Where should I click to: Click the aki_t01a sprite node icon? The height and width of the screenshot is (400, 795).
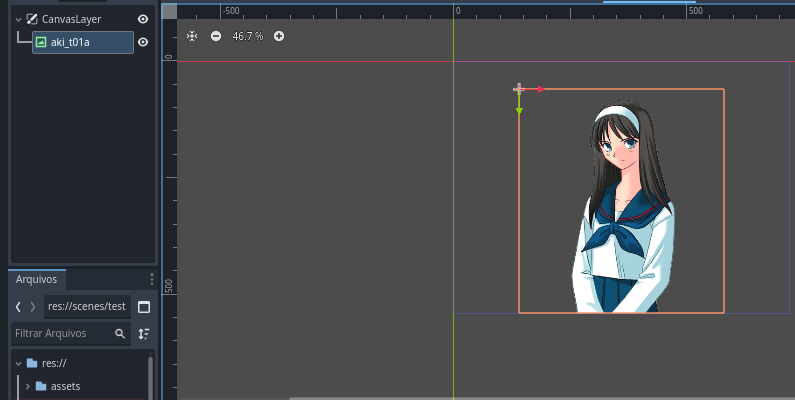pyautogui.click(x=41, y=42)
